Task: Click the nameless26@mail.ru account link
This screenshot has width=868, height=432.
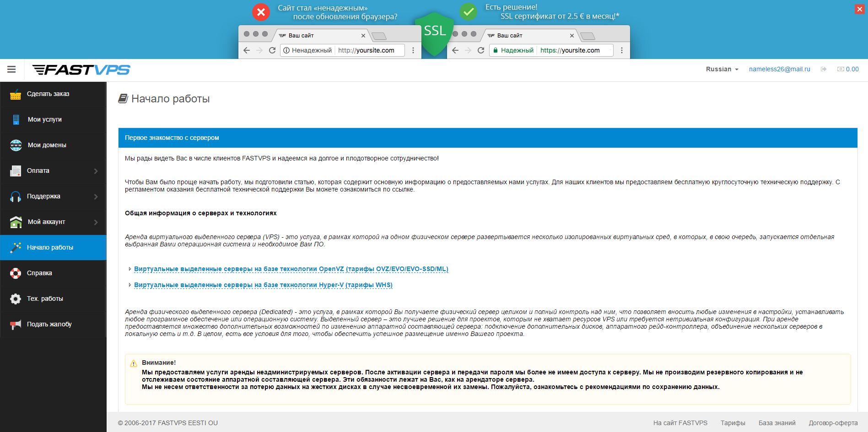Action: 780,69
